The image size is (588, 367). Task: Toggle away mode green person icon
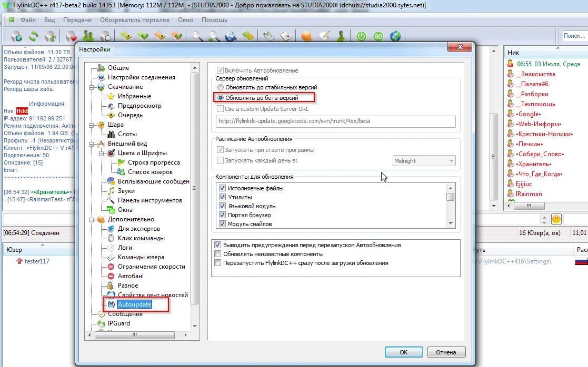pyautogui.click(x=341, y=36)
